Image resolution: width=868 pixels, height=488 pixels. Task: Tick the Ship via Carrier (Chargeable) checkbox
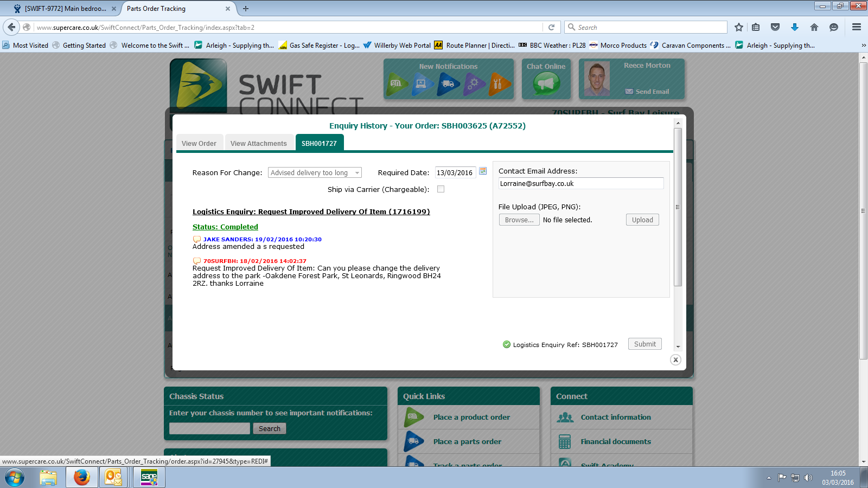coord(441,189)
